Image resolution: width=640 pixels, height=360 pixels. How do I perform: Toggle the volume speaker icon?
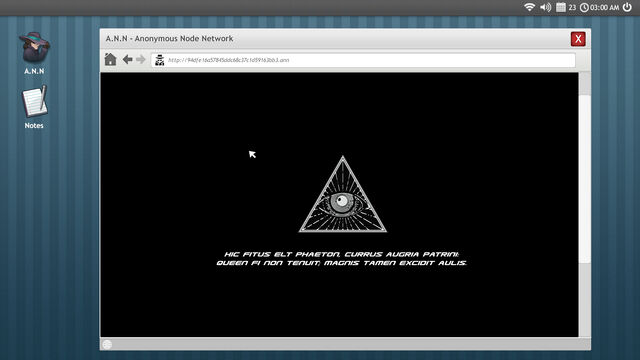545,7
